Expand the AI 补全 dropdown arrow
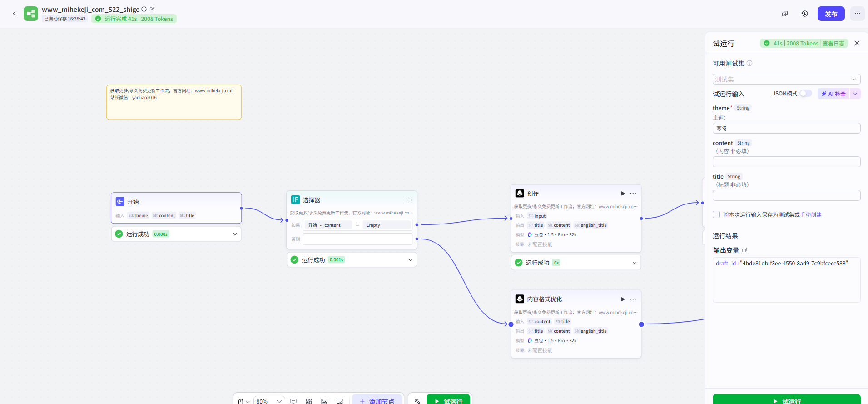Viewport: 868px width, 404px height. coord(855,94)
